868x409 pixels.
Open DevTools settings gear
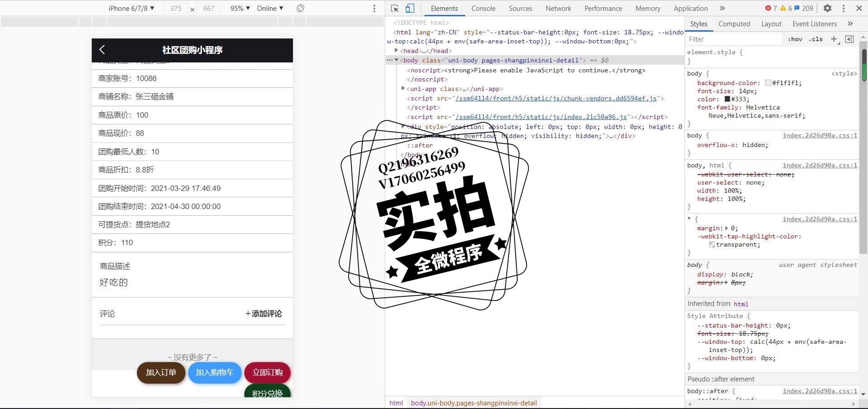pyautogui.click(x=827, y=8)
